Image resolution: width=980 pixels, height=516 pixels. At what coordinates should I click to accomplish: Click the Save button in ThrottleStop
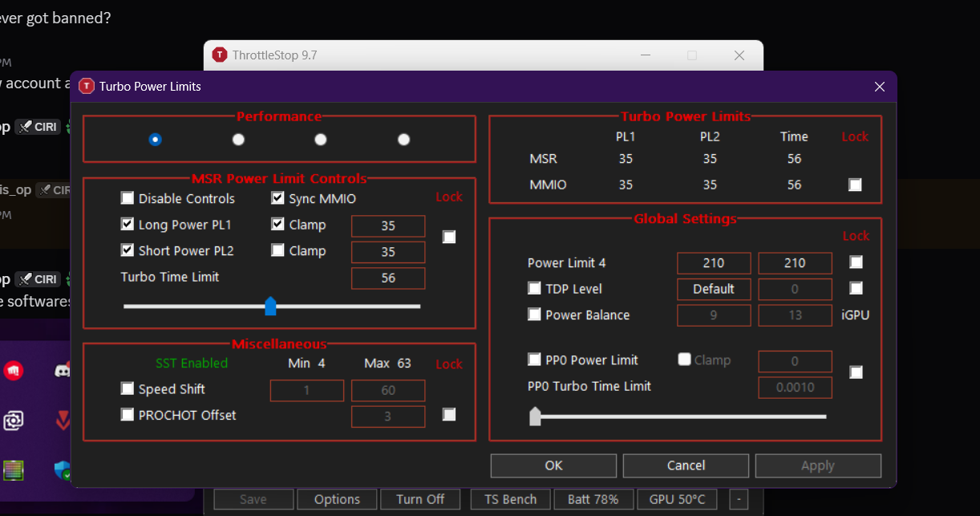(x=253, y=499)
